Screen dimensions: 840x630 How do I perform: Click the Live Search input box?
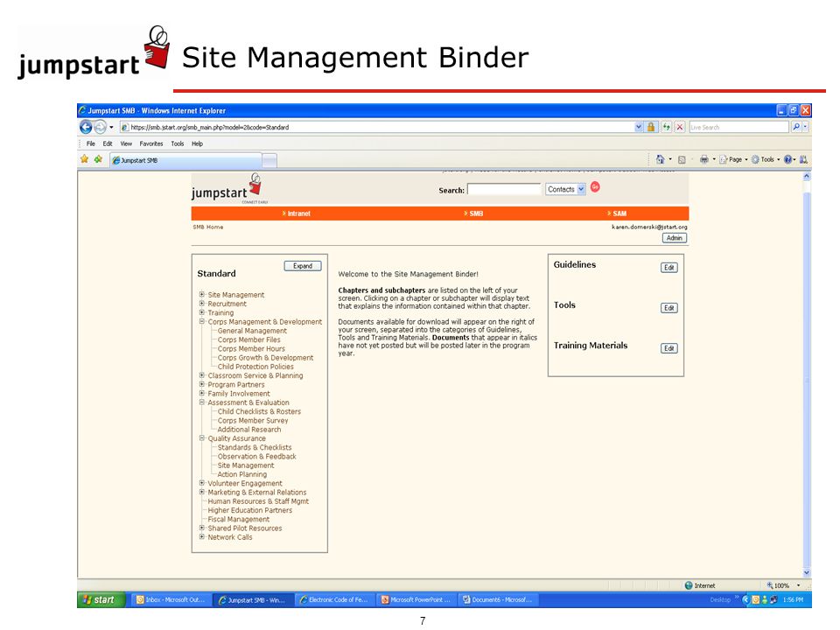click(738, 127)
